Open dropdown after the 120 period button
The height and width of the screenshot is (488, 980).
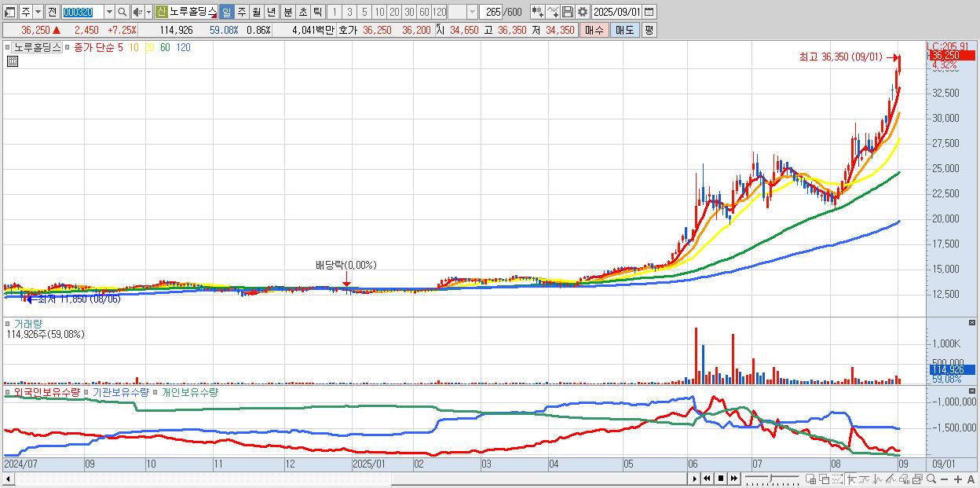tap(472, 12)
